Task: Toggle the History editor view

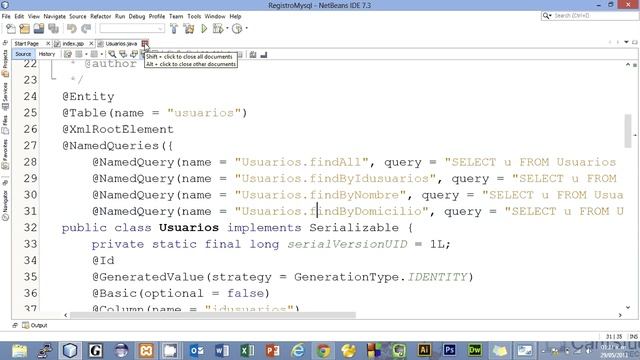Action: [47, 54]
